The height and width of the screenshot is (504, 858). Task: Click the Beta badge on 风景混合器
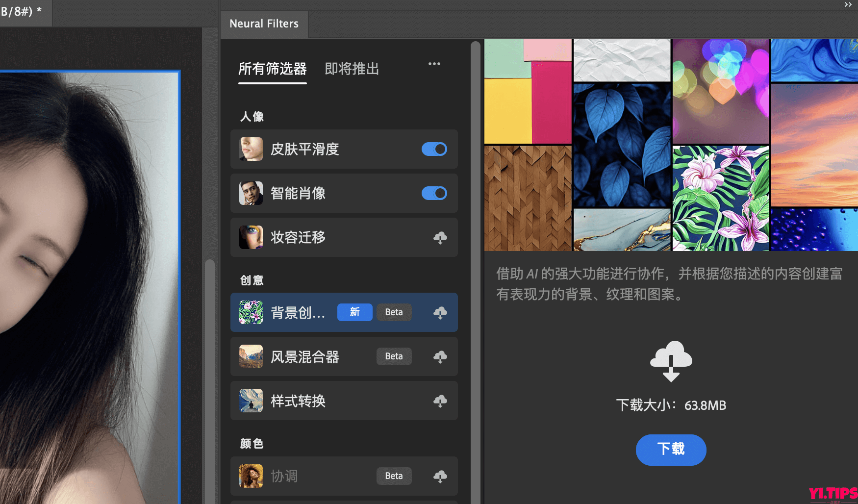[394, 356]
